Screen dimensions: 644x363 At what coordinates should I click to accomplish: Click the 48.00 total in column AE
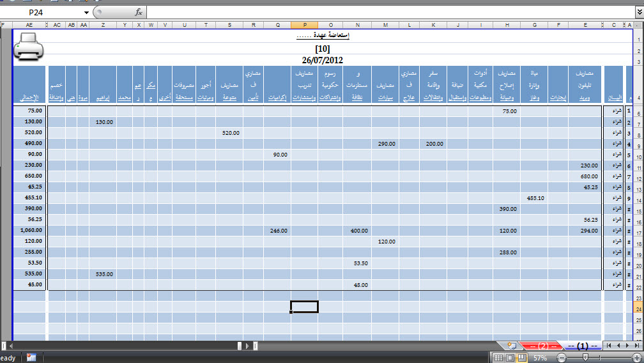[x=29, y=284]
